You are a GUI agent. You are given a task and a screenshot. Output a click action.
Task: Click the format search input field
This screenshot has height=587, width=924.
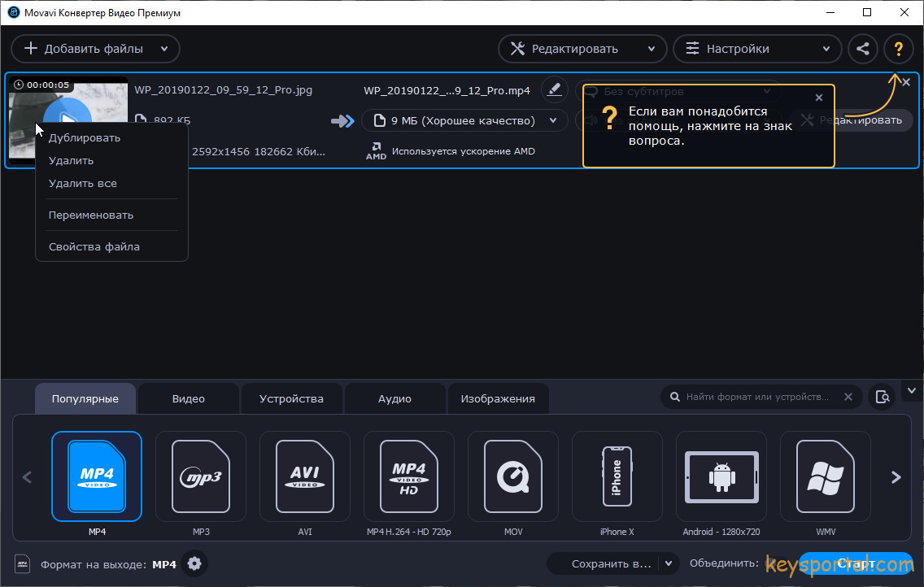click(x=756, y=398)
